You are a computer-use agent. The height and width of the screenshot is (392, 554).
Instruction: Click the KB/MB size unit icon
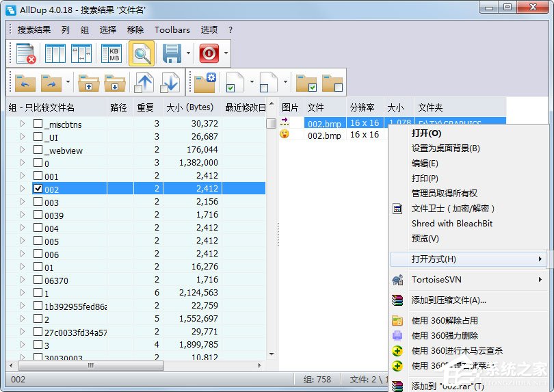tap(111, 53)
